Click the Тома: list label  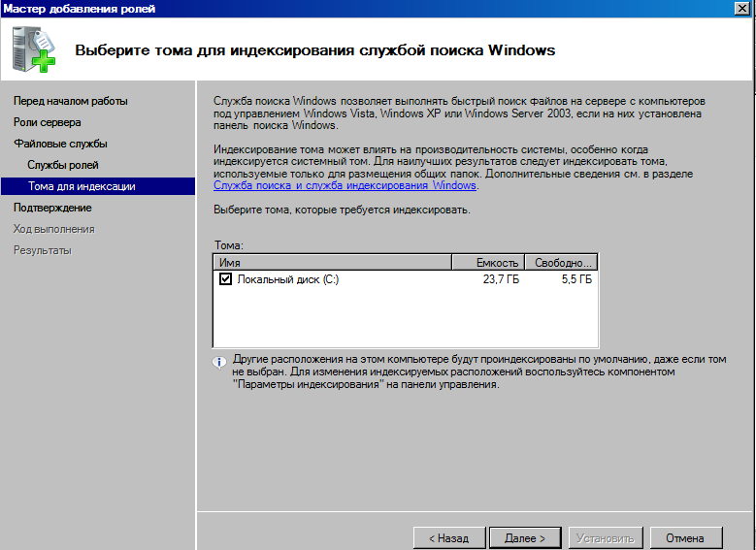(229, 245)
